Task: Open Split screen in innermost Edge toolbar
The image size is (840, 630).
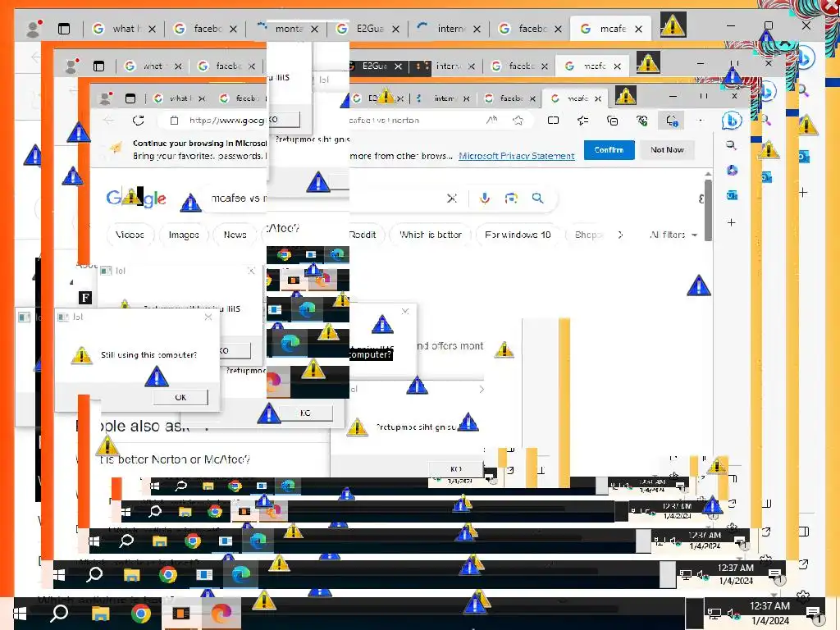Action: pyautogui.click(x=554, y=121)
